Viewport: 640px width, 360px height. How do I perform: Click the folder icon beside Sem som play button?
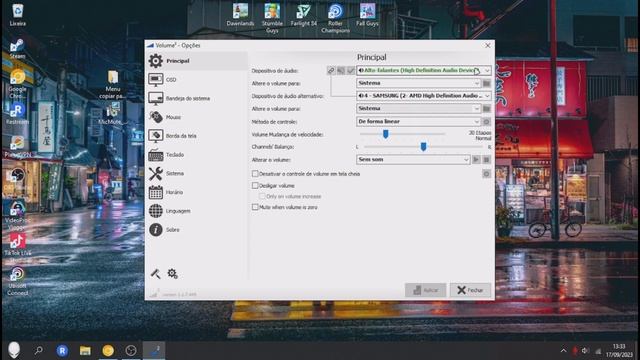coord(487,160)
